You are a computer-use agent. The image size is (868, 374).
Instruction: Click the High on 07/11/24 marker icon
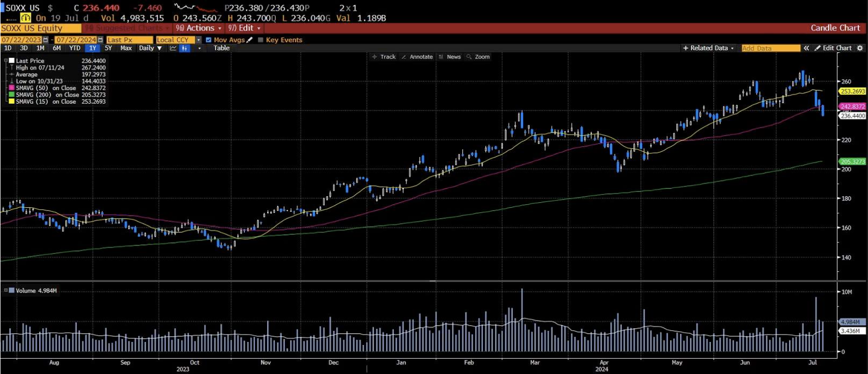tap(12, 68)
